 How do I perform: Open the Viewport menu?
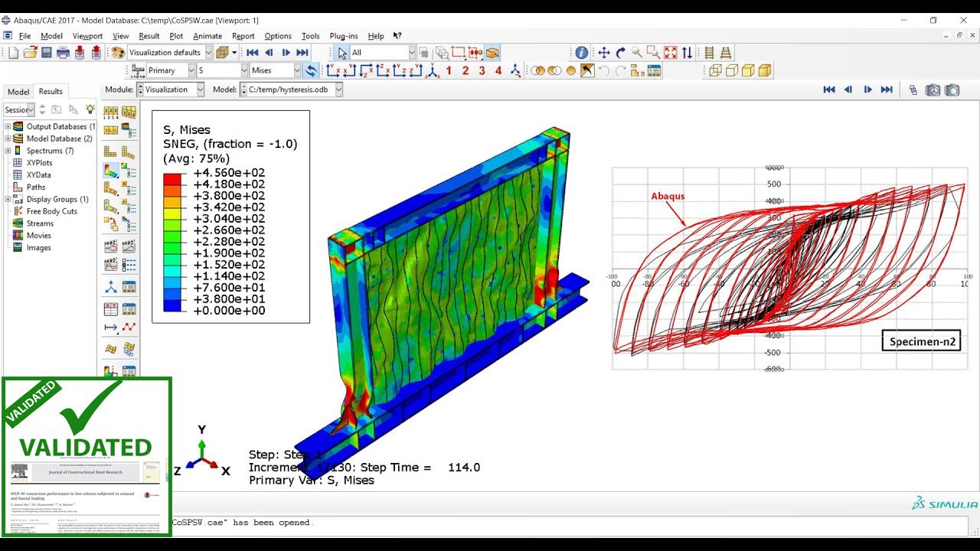(87, 36)
